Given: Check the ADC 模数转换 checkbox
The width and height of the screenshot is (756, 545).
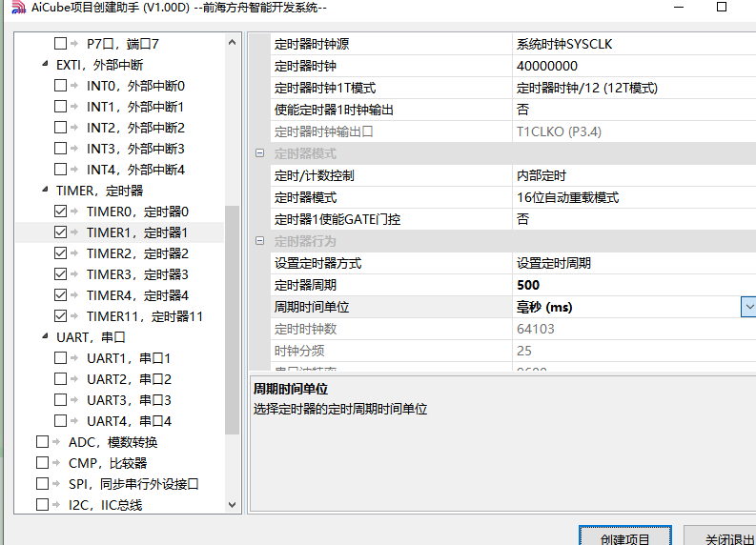Looking at the screenshot, I should click(43, 442).
